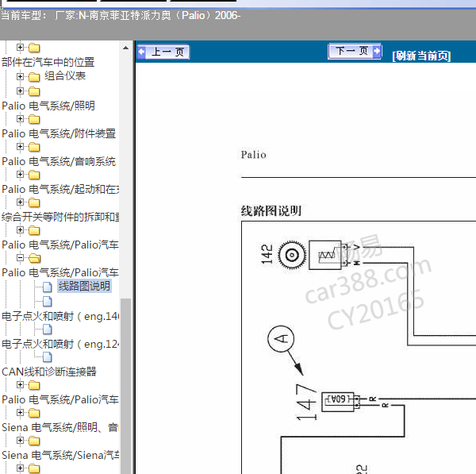Expand folder above Palio 电气系统/照明
The image size is (476, 474).
20,91
